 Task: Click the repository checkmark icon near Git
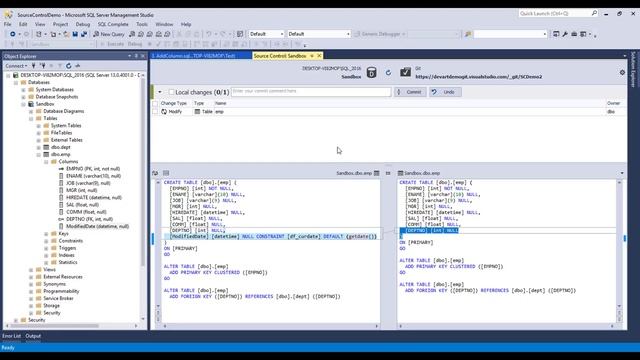(x=405, y=72)
